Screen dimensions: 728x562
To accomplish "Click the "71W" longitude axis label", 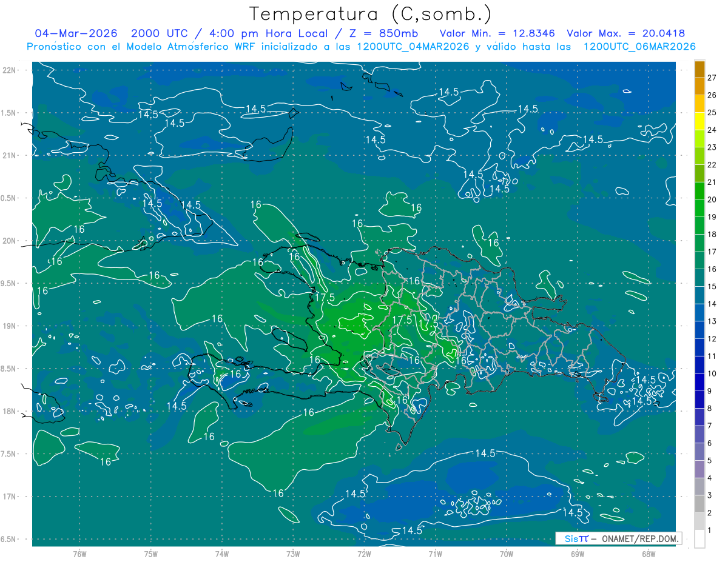I will (435, 554).
